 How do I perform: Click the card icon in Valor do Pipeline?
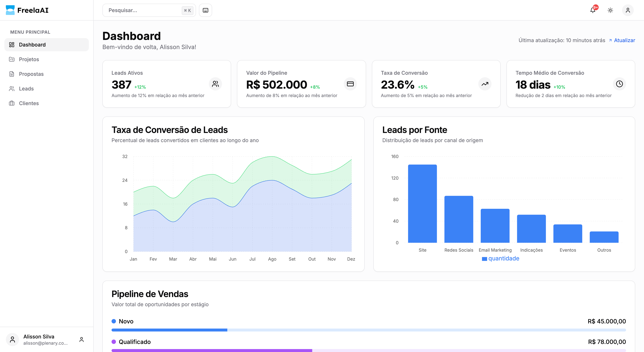point(350,84)
